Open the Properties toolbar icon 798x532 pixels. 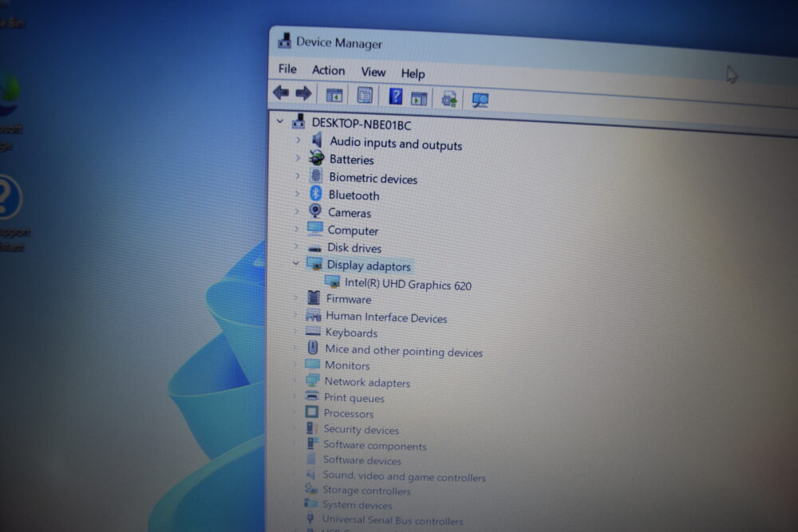(x=365, y=95)
